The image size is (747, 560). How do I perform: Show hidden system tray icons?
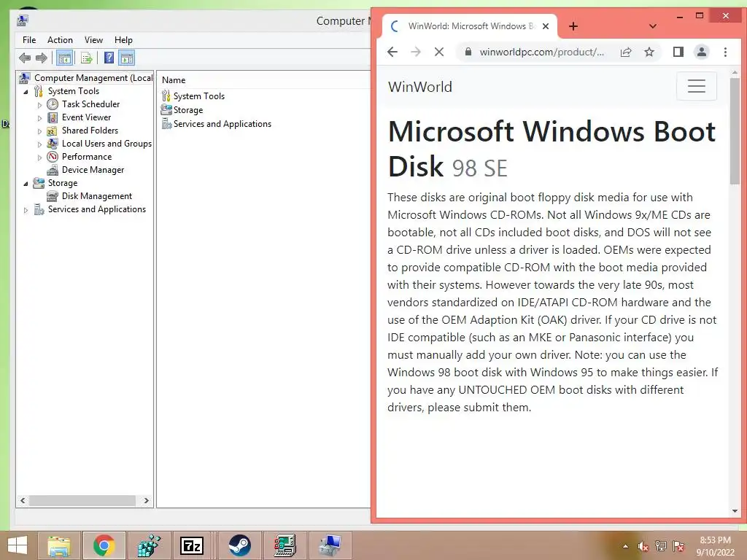pyautogui.click(x=625, y=546)
